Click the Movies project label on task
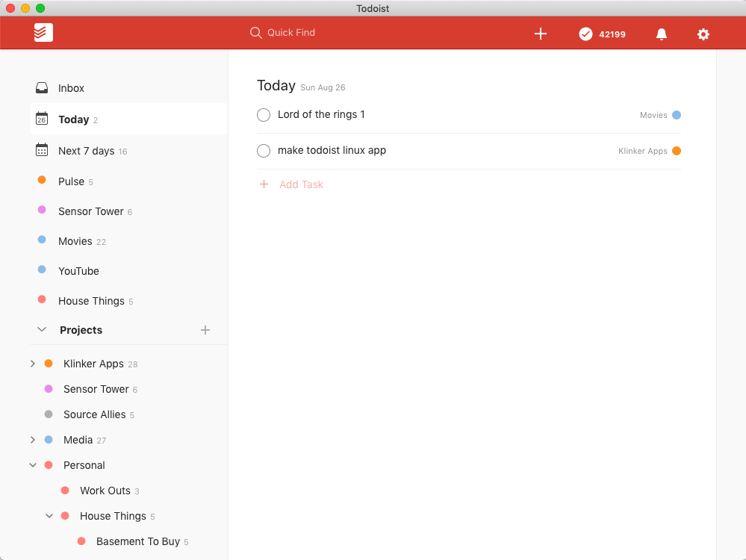This screenshot has width=746, height=560. 653,115
